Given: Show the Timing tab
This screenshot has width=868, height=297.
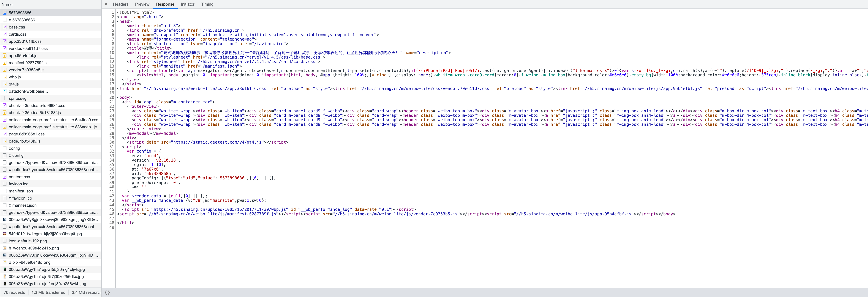Looking at the screenshot, I should click(x=207, y=4).
